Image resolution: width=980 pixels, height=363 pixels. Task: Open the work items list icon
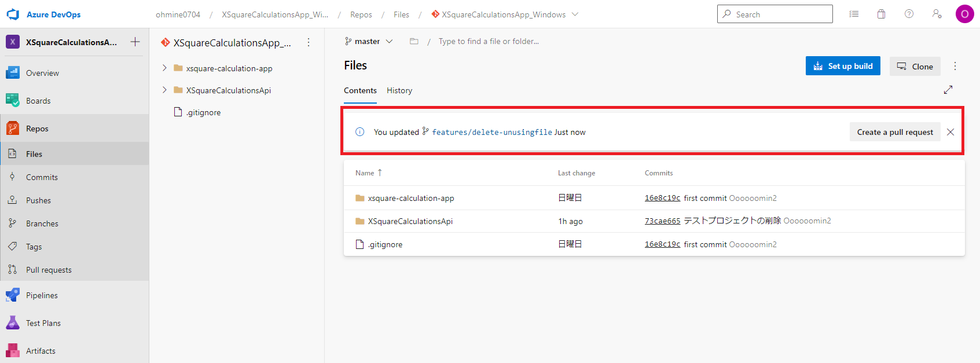tap(854, 14)
